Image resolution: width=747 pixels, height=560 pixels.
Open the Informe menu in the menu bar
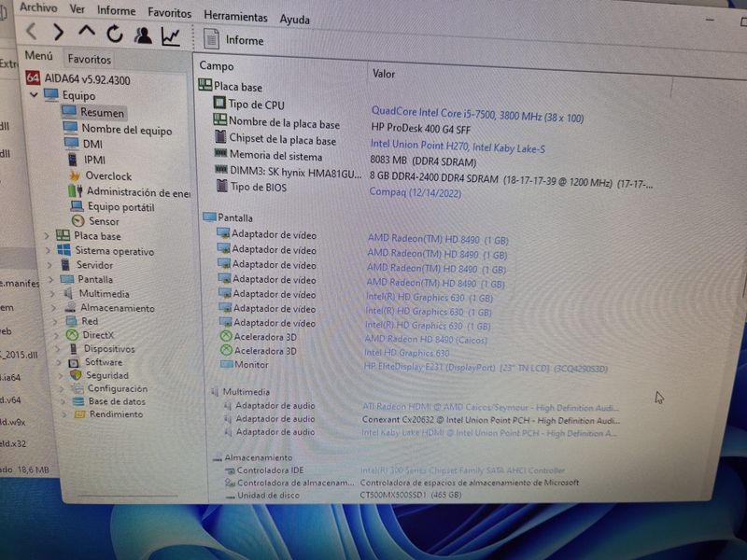pos(116,10)
